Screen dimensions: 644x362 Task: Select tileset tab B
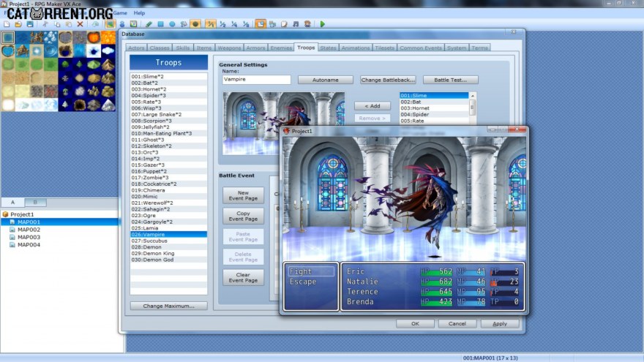(35, 203)
